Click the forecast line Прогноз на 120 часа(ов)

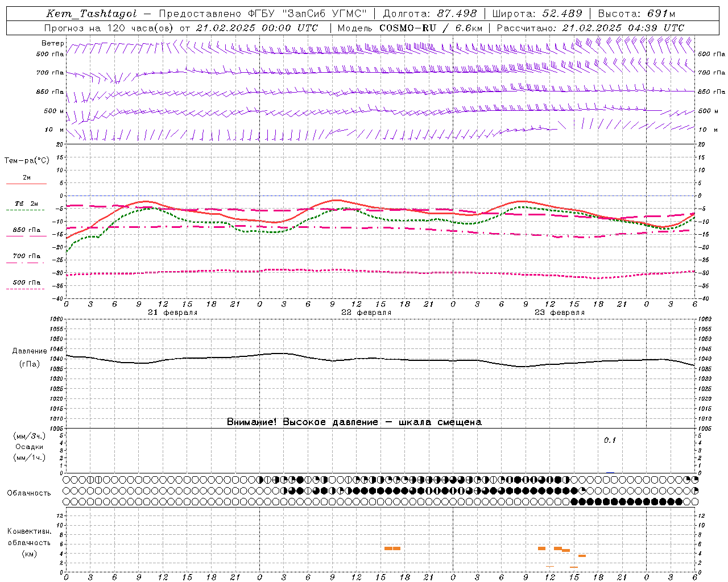tap(109, 28)
